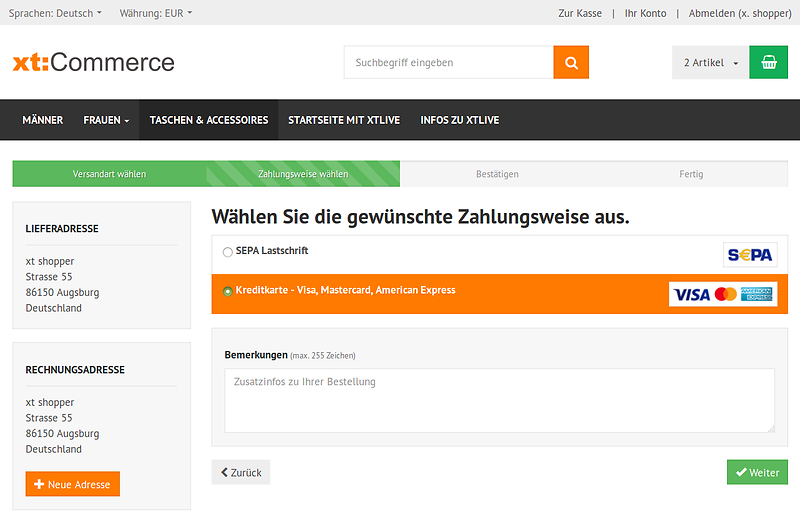Click the xt:Commerce shop logo
800x517 pixels.
point(93,62)
